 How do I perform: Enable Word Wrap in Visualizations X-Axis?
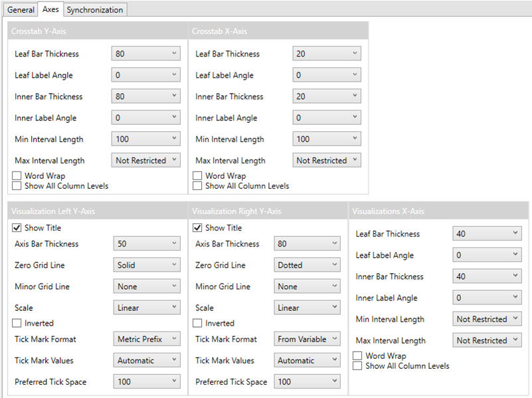tap(358, 356)
